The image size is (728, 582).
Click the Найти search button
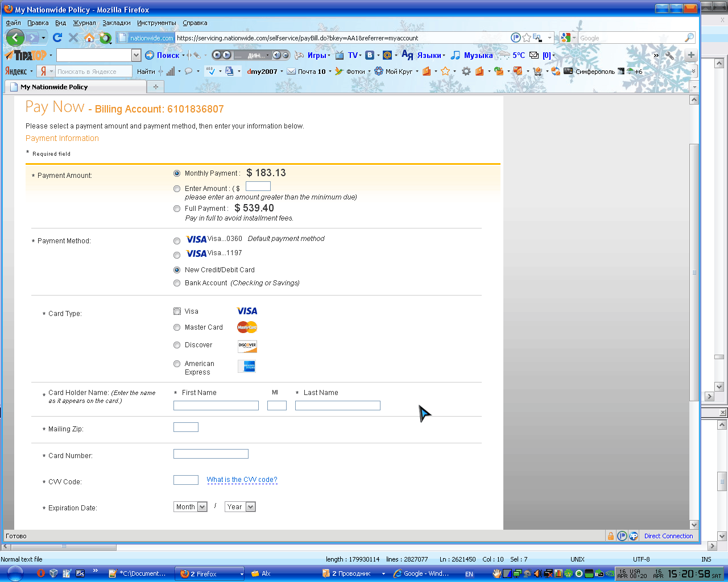pos(146,71)
